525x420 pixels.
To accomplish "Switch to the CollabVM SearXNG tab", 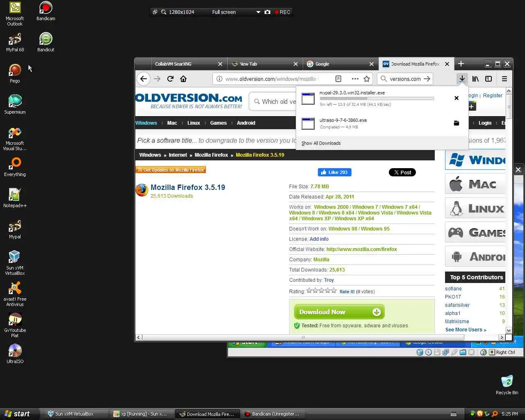I will click(x=185, y=64).
